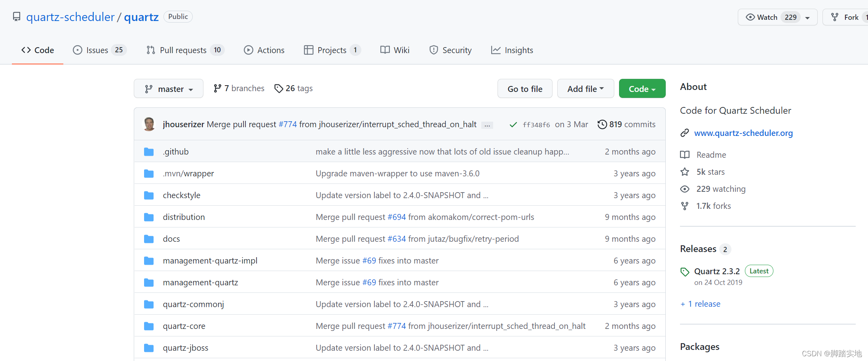Screen dimensions: 868x361
Task: View the 7 branches link
Action: point(239,88)
